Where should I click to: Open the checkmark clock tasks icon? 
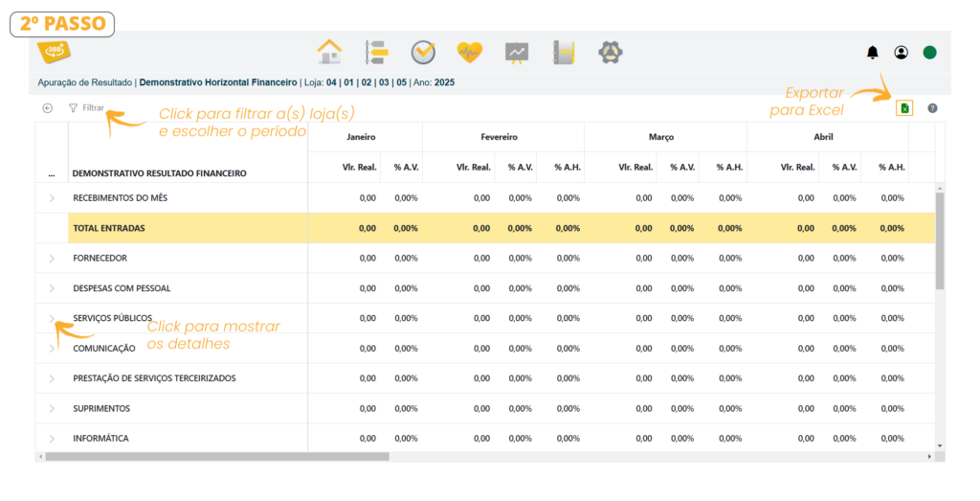[x=423, y=52]
